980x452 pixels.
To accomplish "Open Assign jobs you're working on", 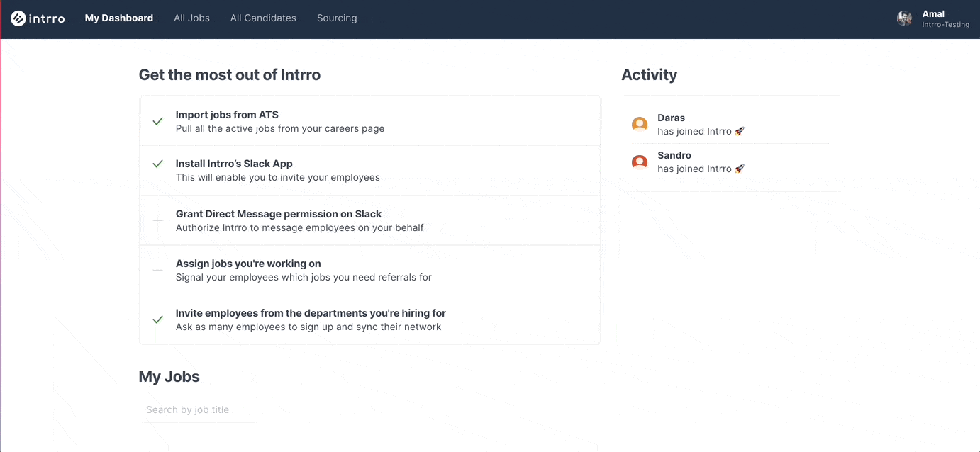I will click(248, 264).
